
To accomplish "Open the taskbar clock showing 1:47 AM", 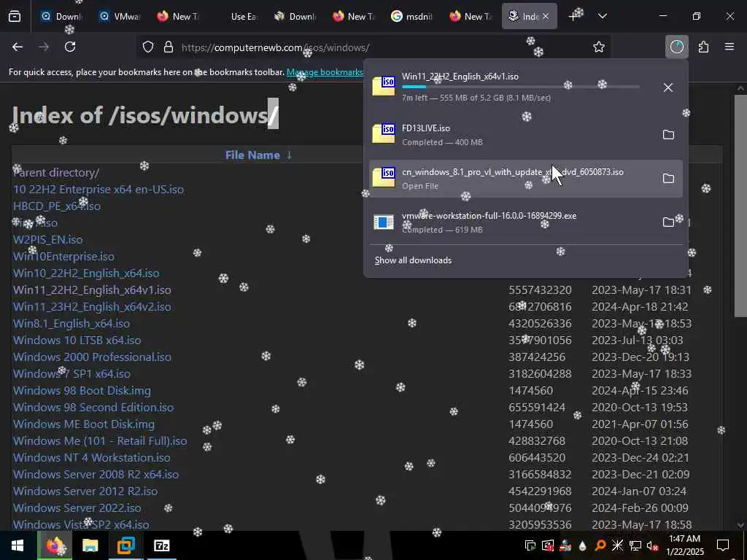I will [684, 545].
